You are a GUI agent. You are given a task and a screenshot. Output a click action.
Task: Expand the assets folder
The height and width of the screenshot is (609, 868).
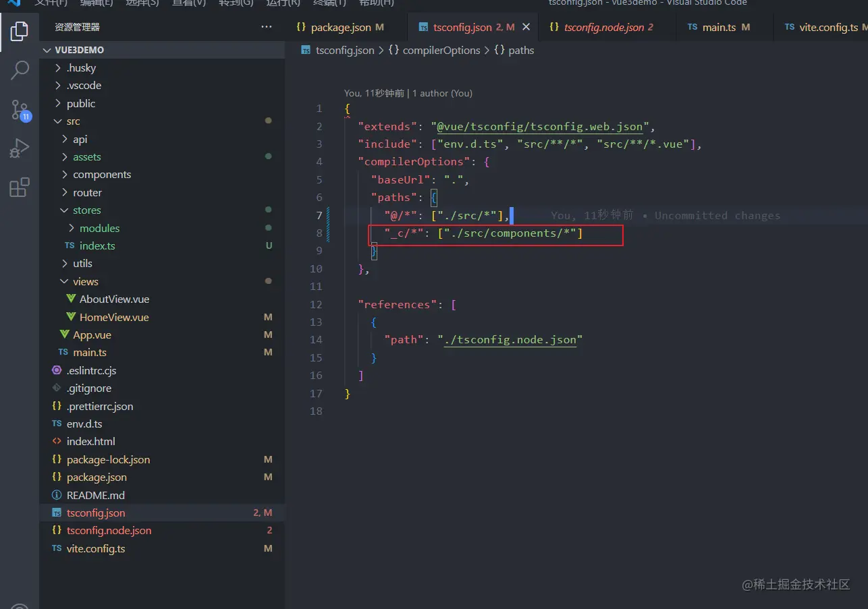coord(162,156)
